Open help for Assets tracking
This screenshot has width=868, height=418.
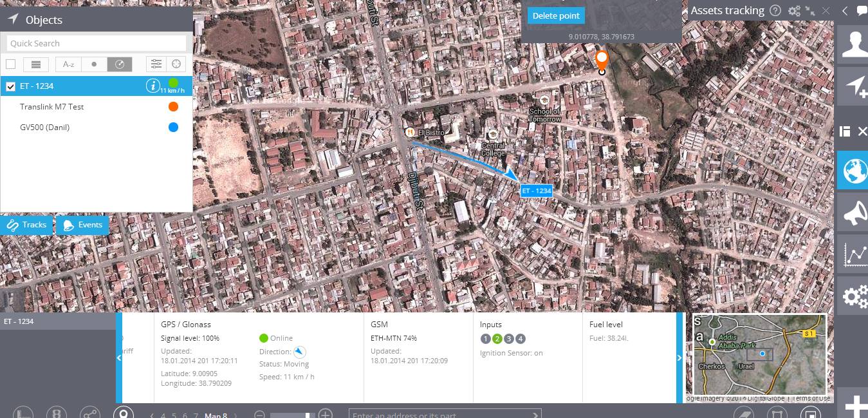click(x=775, y=11)
